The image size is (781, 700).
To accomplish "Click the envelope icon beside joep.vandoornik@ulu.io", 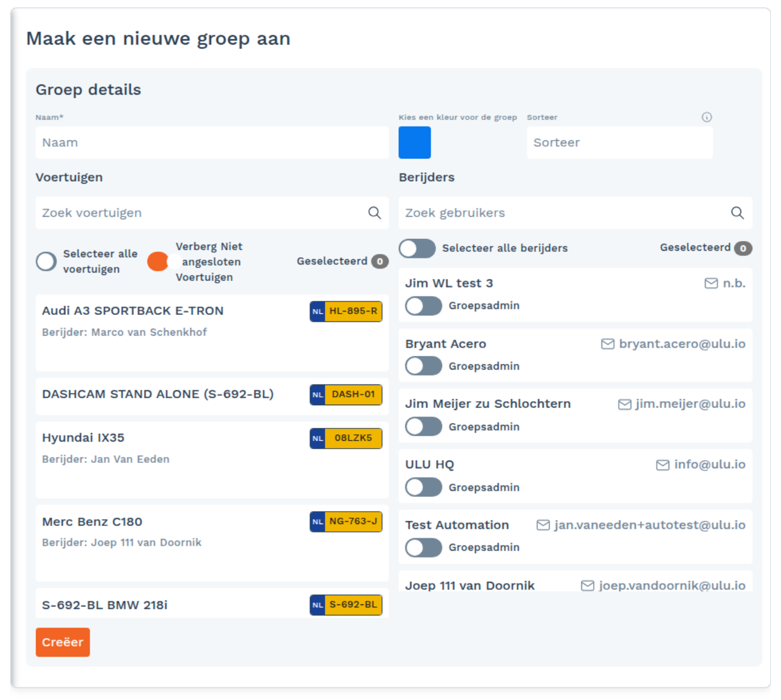I will (x=588, y=586).
